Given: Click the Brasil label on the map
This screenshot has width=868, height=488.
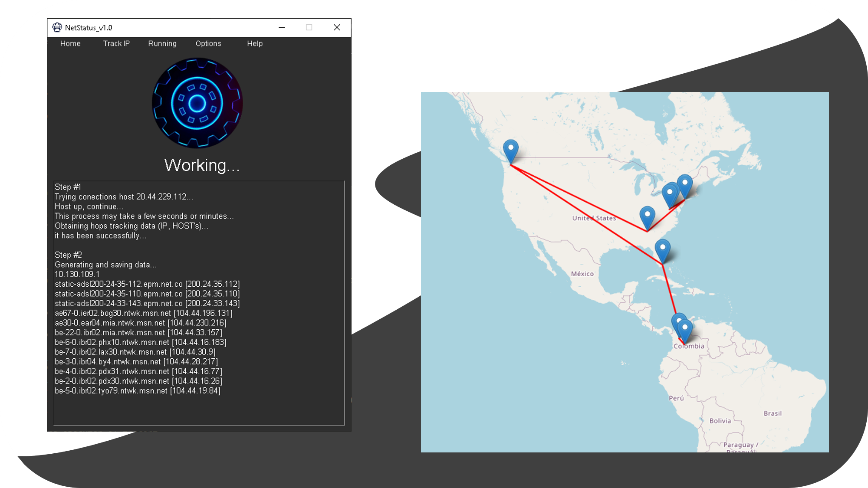Looking at the screenshot, I should pyautogui.click(x=773, y=413).
